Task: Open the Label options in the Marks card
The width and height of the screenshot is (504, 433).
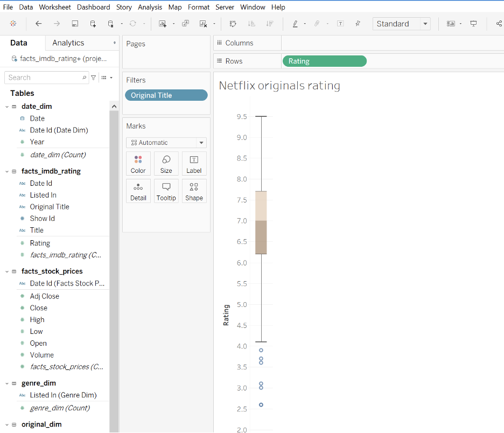Action: coord(194,163)
